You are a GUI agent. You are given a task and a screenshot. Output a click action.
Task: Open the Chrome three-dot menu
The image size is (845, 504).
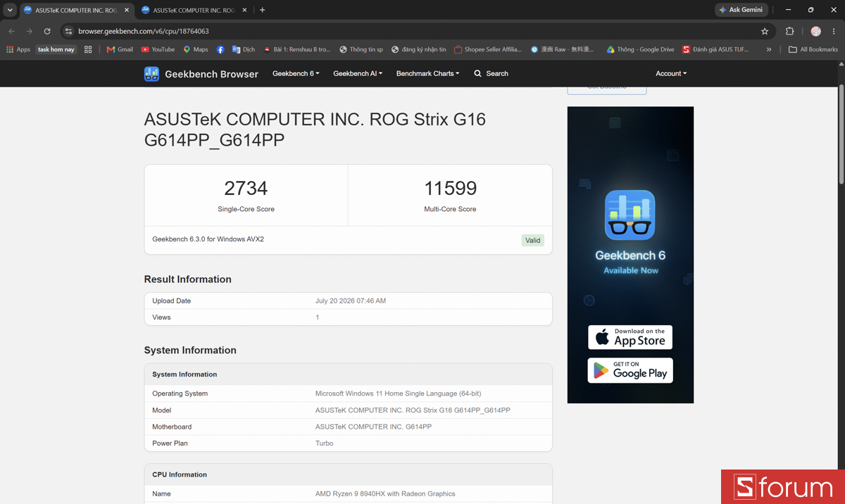click(x=834, y=31)
